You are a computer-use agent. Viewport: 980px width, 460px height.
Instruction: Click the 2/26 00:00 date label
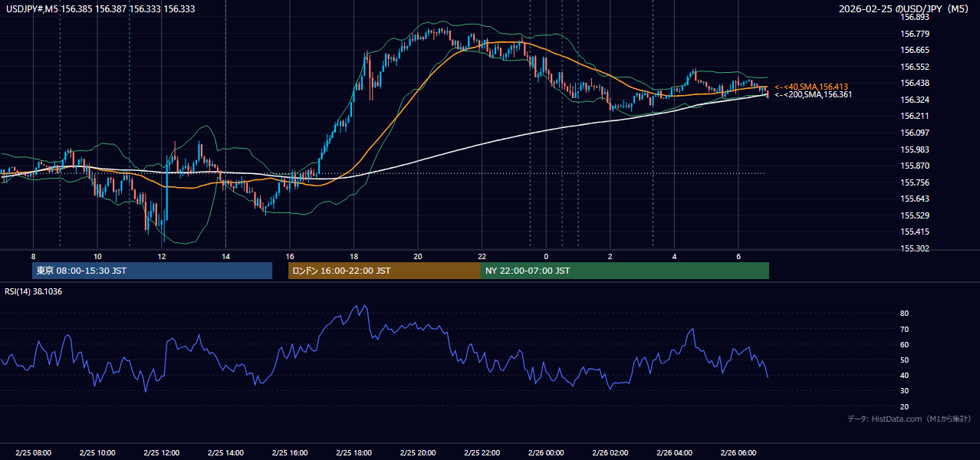click(x=546, y=453)
